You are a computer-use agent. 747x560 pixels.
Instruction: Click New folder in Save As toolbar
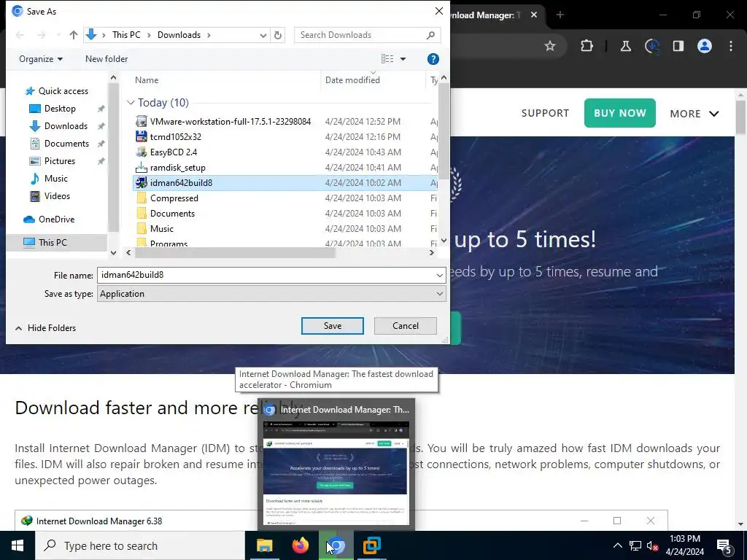[107, 59]
